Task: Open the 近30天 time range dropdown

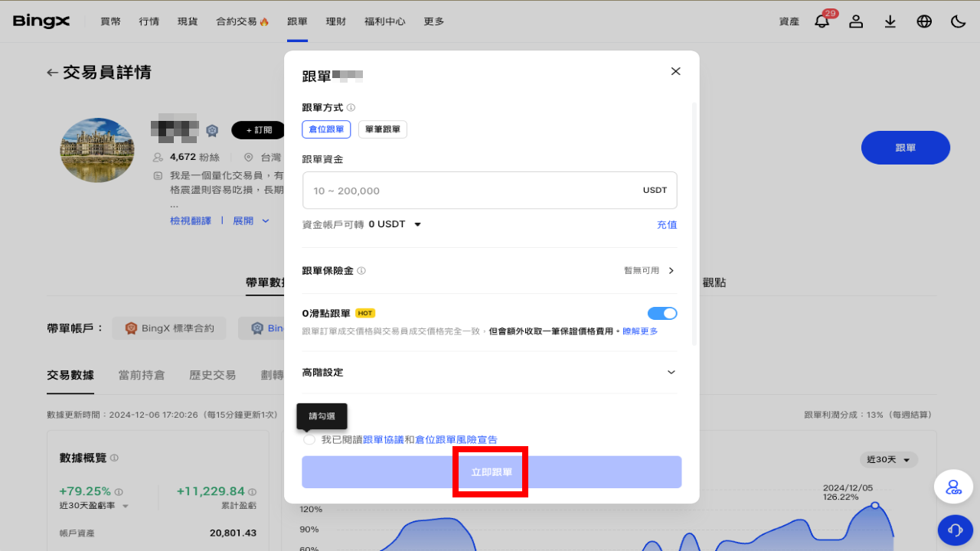Action: (888, 459)
